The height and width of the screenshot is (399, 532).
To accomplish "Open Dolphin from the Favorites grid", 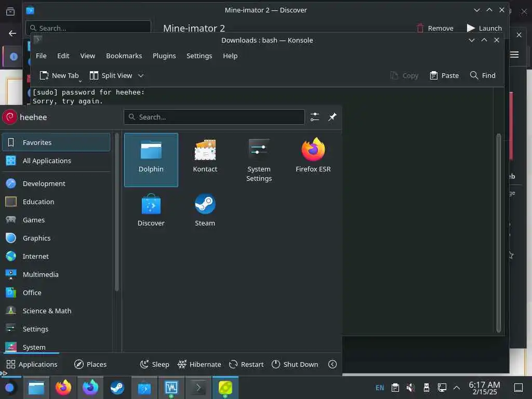I will (151, 160).
